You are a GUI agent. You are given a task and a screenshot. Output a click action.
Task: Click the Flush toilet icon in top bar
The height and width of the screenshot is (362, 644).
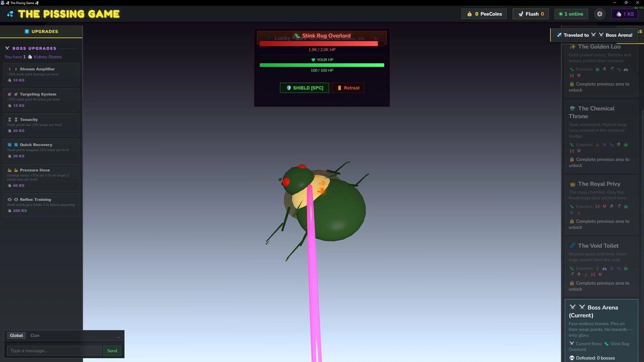click(x=521, y=14)
